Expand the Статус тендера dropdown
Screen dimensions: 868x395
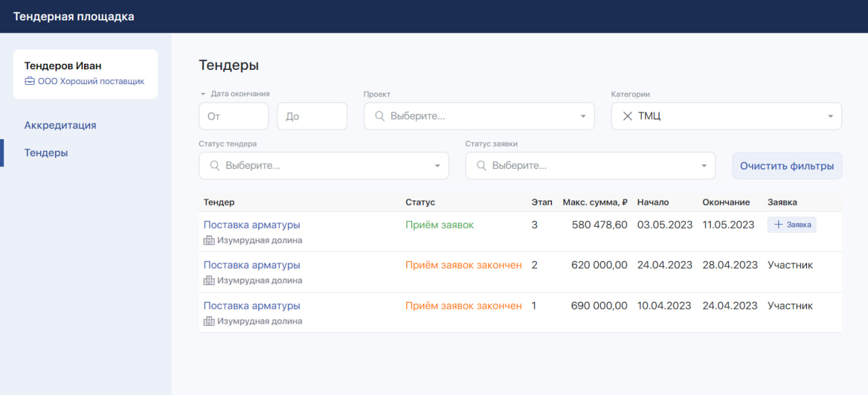pyautogui.click(x=437, y=166)
